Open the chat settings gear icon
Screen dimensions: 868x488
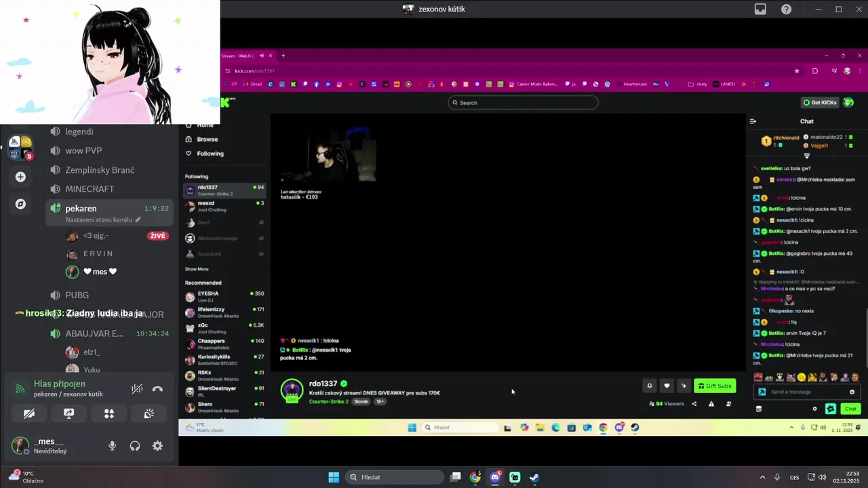click(x=814, y=409)
